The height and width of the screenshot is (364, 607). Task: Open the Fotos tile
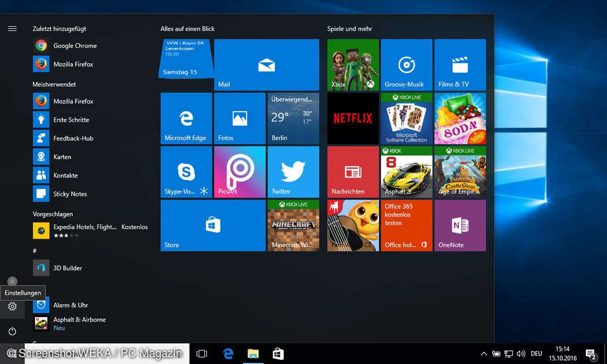coord(240,118)
